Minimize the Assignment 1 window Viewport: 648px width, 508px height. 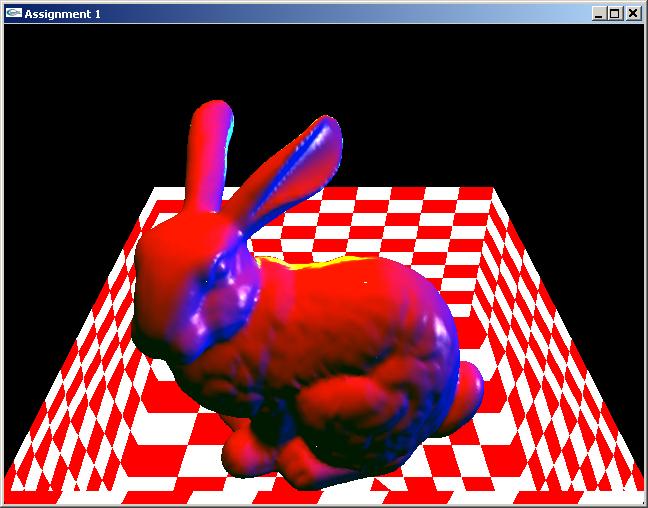click(598, 14)
